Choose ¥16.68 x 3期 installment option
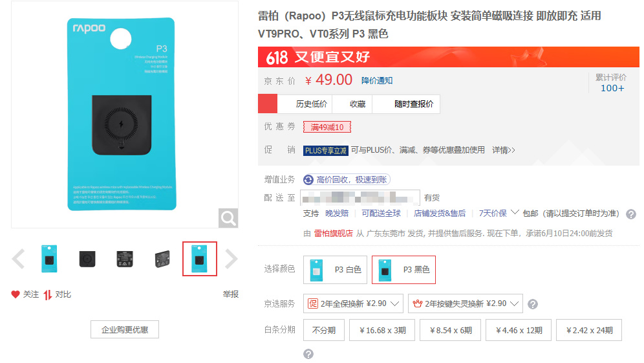Image resolution: width=644 pixels, height=363 pixels. pos(382,330)
